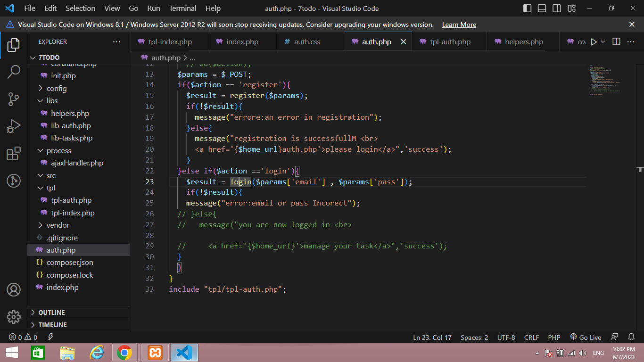
Task: Change language mode via PHP status item
Action: (x=554, y=337)
